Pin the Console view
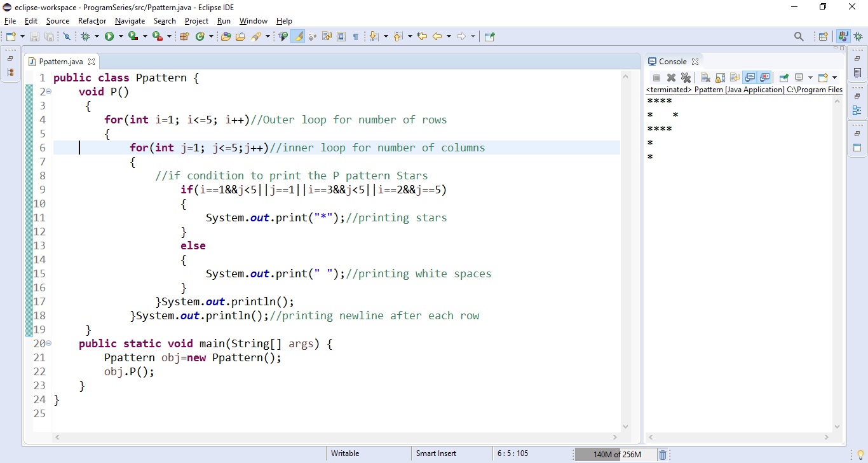 [783, 78]
